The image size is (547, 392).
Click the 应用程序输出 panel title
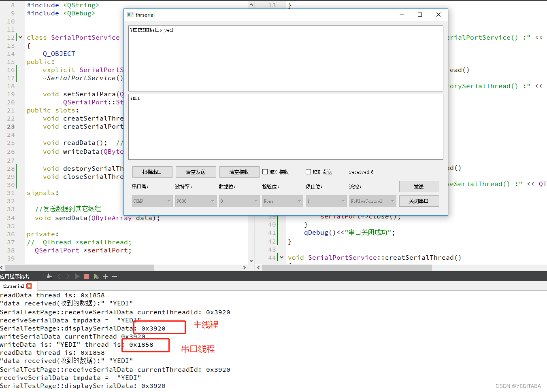[x=15, y=276]
